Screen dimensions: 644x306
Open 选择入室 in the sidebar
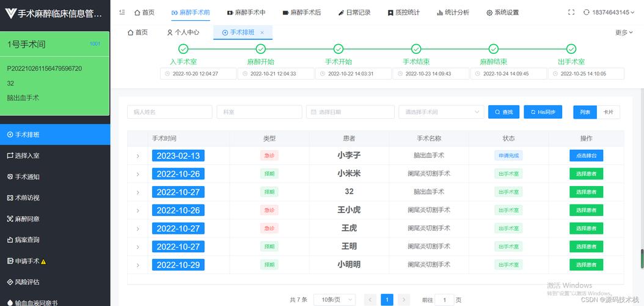[x=55, y=155]
